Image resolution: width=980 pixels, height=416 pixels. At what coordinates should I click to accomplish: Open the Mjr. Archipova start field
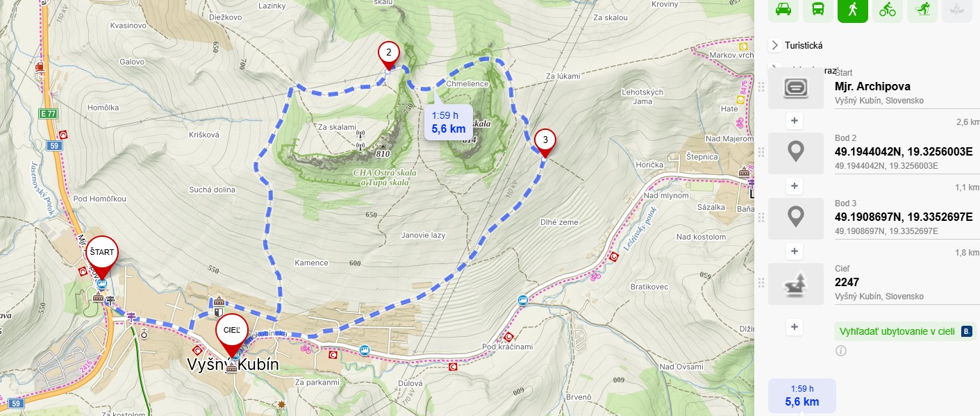click(874, 87)
